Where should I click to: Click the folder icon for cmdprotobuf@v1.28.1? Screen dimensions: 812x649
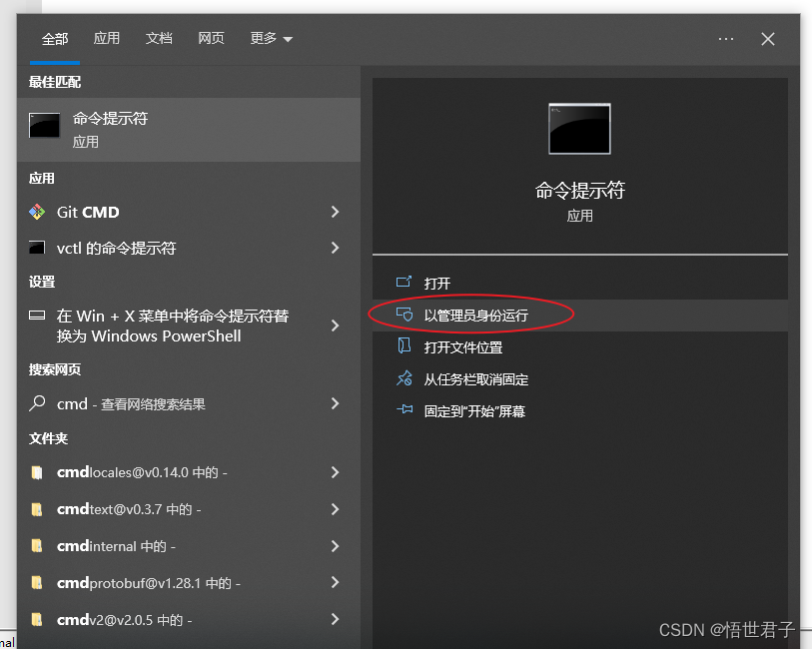(x=37, y=583)
